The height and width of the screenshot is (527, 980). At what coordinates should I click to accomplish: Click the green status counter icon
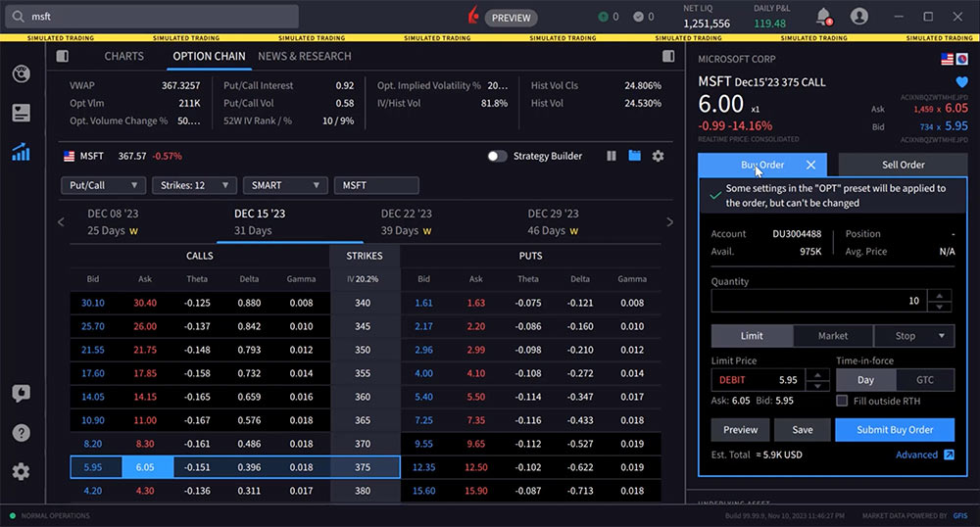pyautogui.click(x=603, y=17)
